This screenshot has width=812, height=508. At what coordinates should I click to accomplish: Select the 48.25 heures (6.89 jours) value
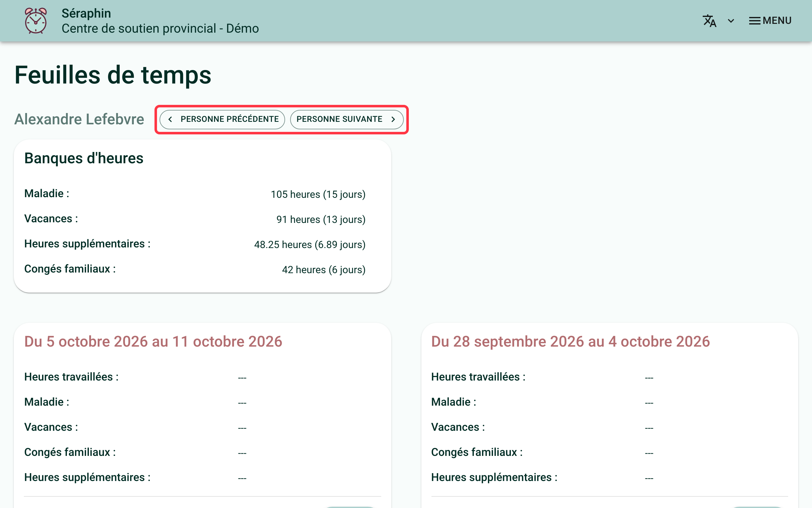(x=309, y=245)
